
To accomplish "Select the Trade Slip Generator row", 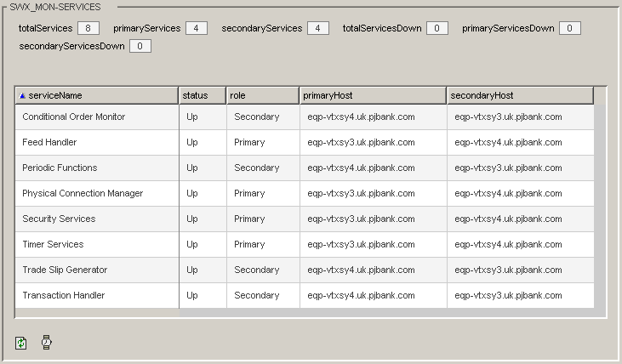I will click(x=65, y=270).
